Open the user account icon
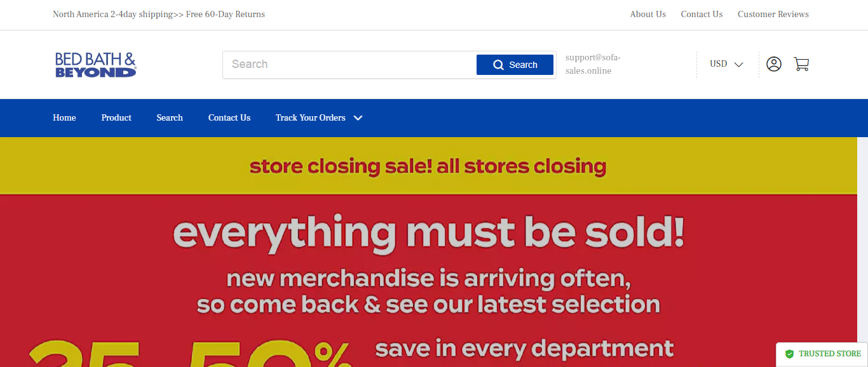The width and height of the screenshot is (868, 367). point(773,64)
